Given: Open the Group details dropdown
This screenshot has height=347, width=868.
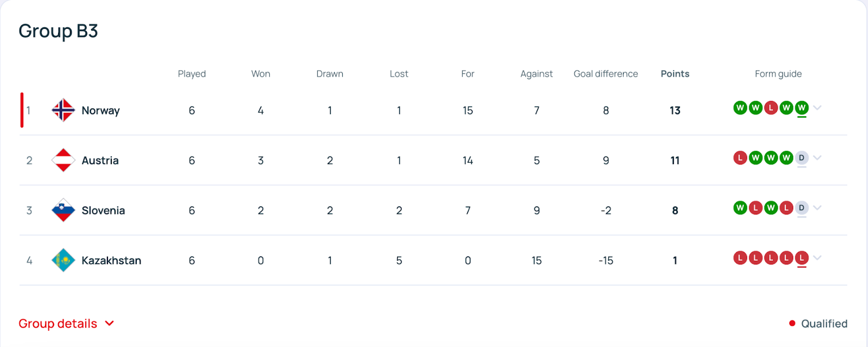Looking at the screenshot, I should 66,324.
